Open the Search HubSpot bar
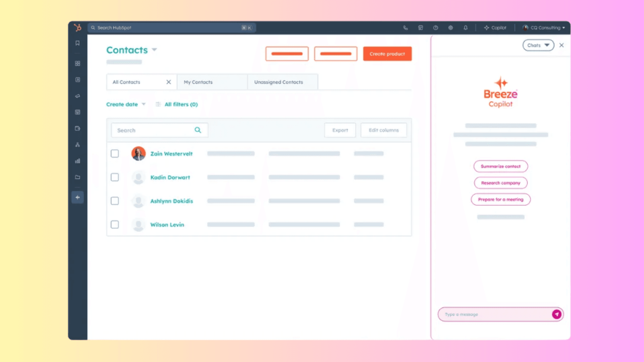The width and height of the screenshot is (644, 362). point(171,27)
